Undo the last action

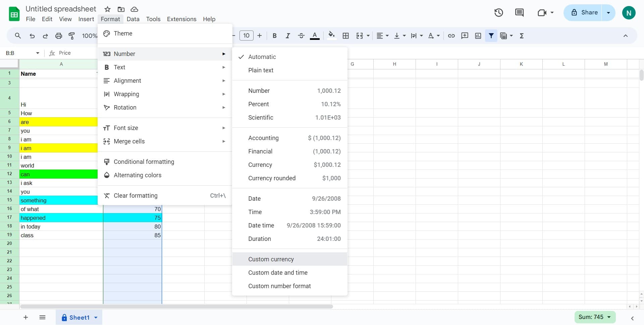[x=32, y=36]
